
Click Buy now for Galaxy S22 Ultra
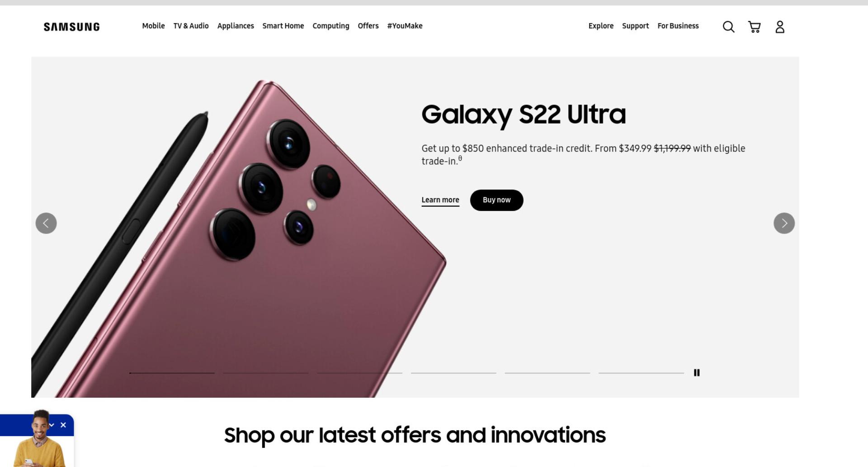496,200
